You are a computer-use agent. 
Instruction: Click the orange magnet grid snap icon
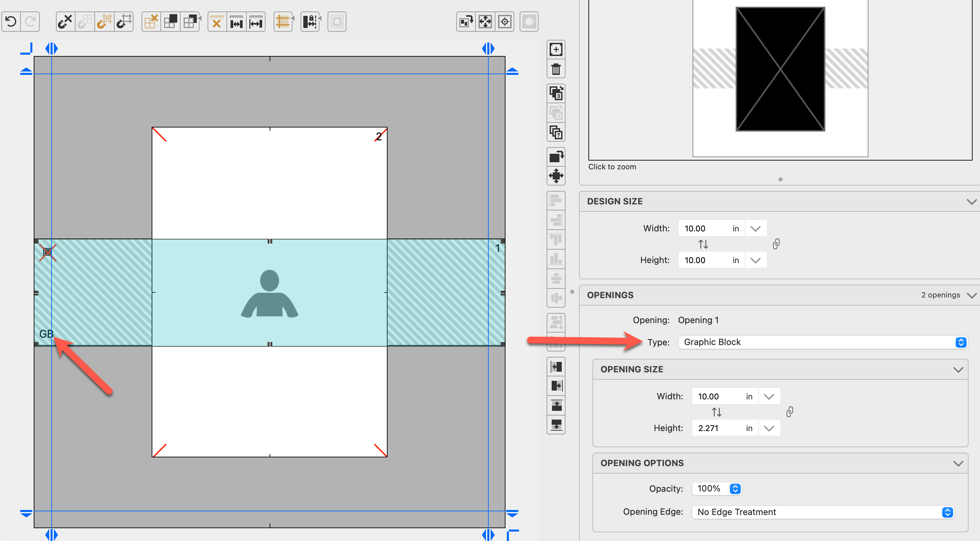pos(104,21)
